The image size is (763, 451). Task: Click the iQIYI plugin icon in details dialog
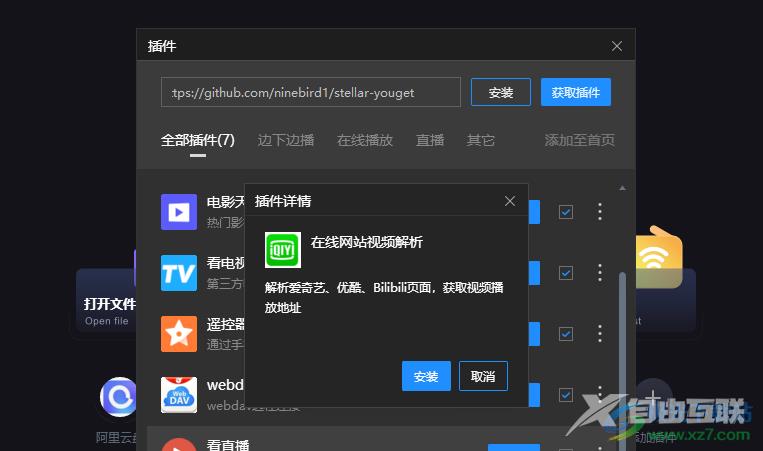(283, 250)
